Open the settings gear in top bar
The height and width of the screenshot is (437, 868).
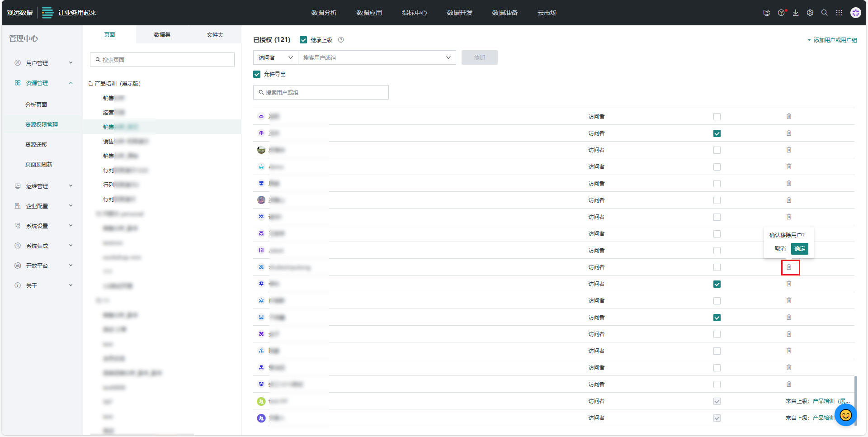[x=810, y=13]
